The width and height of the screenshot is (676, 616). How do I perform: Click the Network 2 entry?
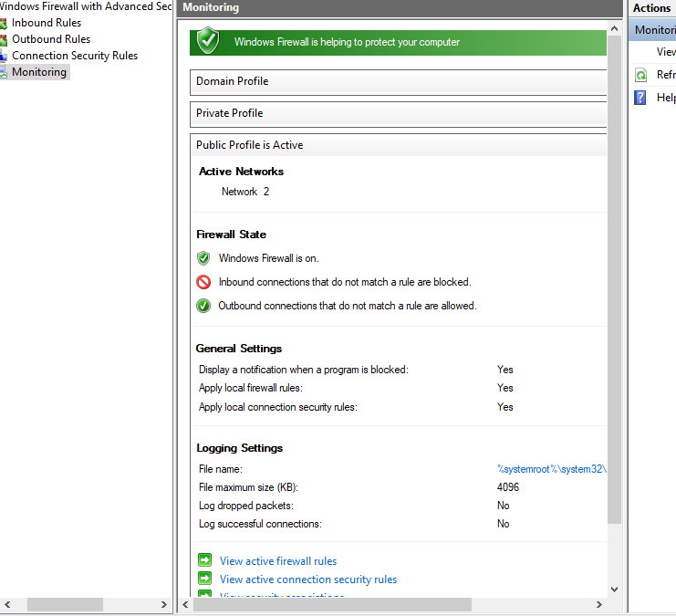tap(245, 191)
